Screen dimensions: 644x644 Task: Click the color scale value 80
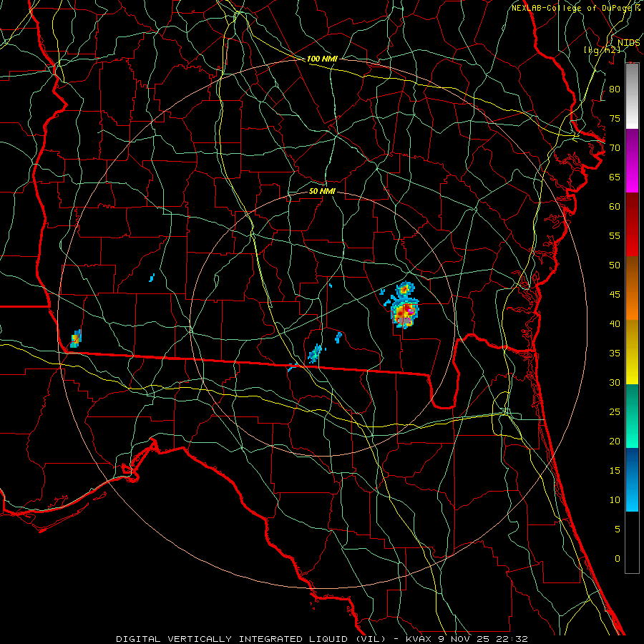pyautogui.click(x=615, y=89)
